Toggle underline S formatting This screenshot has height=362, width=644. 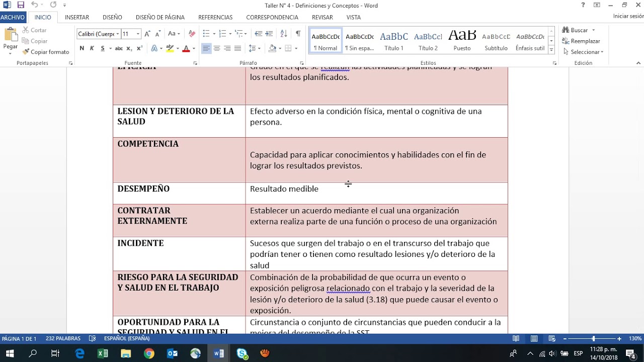103,48
